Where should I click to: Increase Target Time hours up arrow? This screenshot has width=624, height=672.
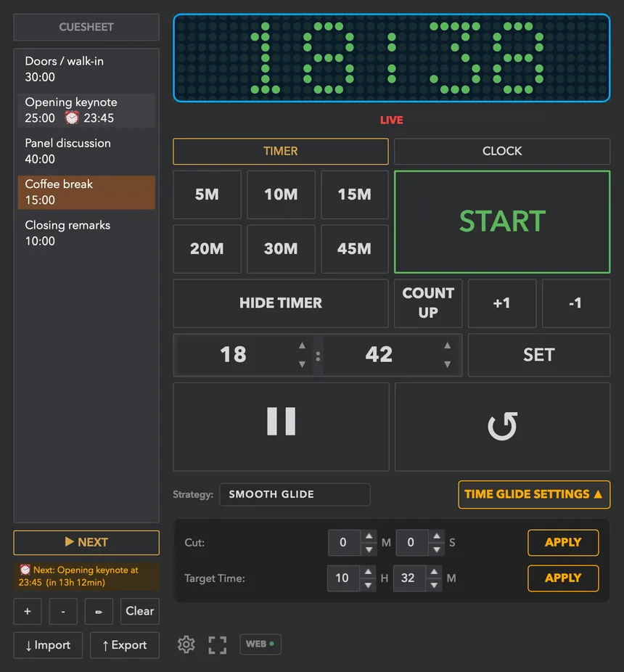pos(368,572)
